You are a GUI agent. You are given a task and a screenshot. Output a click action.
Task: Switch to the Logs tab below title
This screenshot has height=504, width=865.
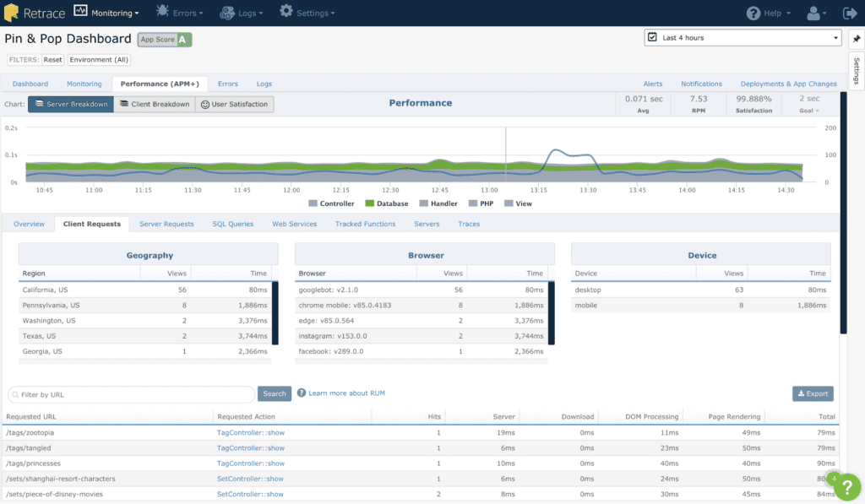click(264, 84)
